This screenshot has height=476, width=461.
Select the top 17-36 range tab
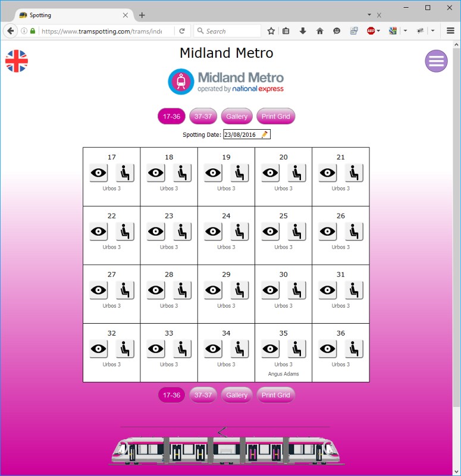[x=171, y=116]
